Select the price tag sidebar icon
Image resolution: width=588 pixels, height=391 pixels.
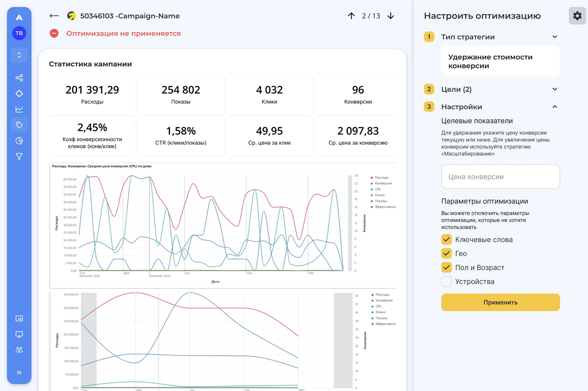(19, 125)
